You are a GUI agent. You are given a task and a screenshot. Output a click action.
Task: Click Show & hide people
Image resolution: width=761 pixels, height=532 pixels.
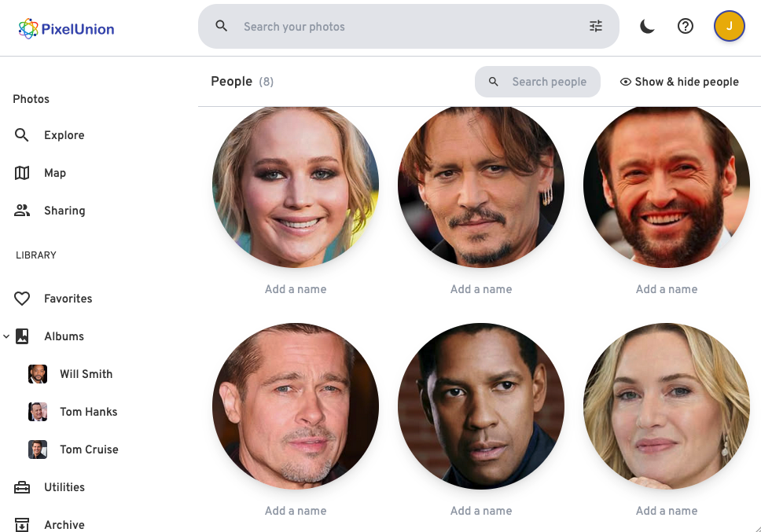[x=679, y=82]
